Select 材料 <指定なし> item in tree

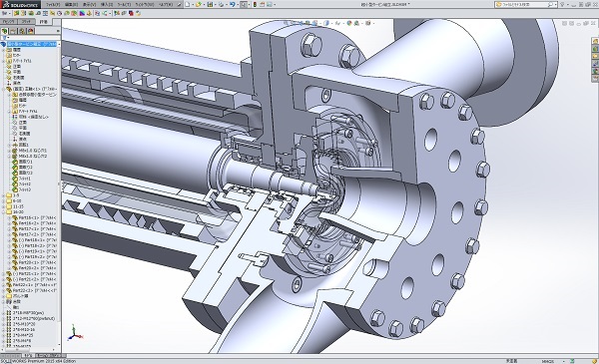tap(31, 117)
